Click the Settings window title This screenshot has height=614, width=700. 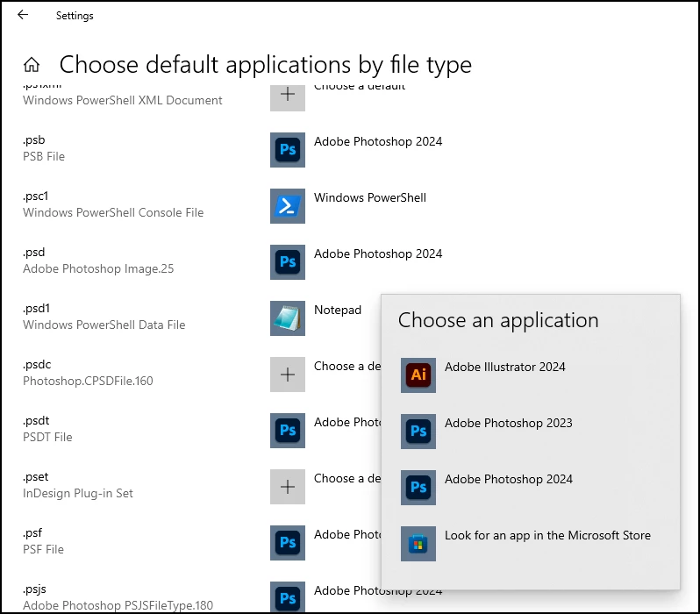(75, 16)
